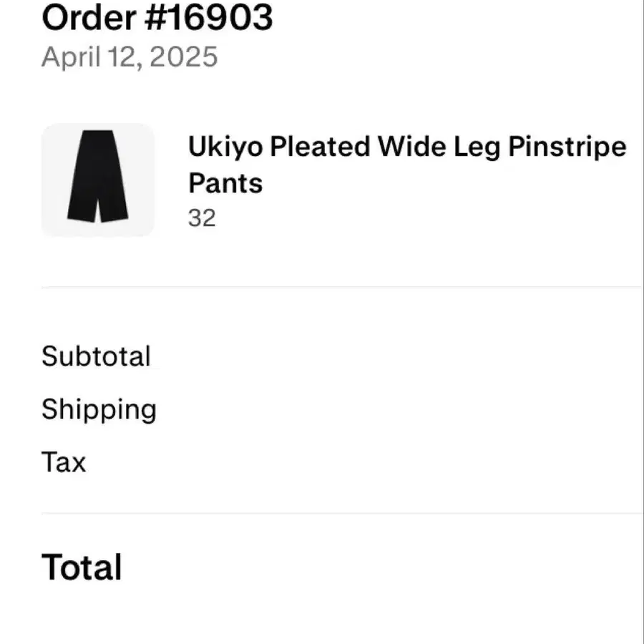Select the April 12, 2025 order date
The image size is (644, 644).
tap(130, 57)
